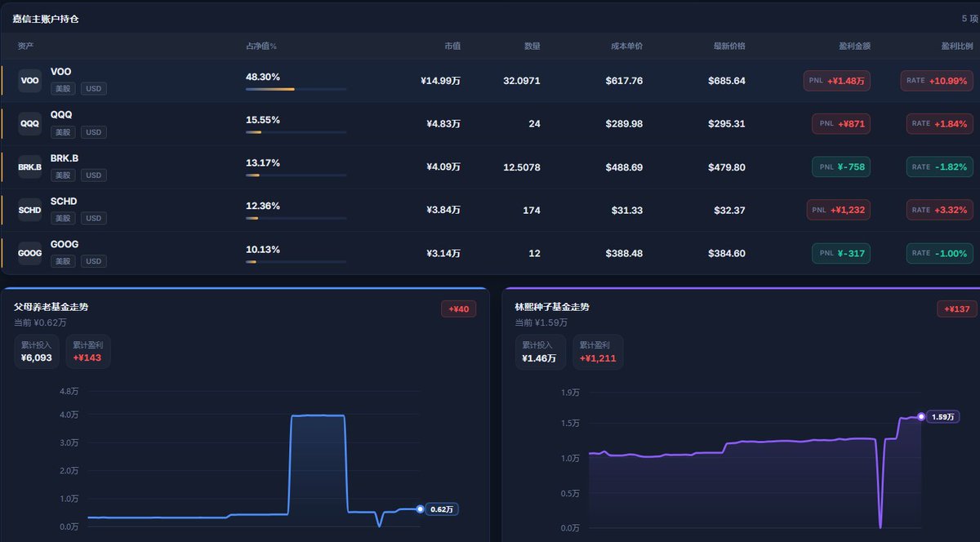
Task: Click the RATE +10.99% badge for VOO
Action: point(937,81)
